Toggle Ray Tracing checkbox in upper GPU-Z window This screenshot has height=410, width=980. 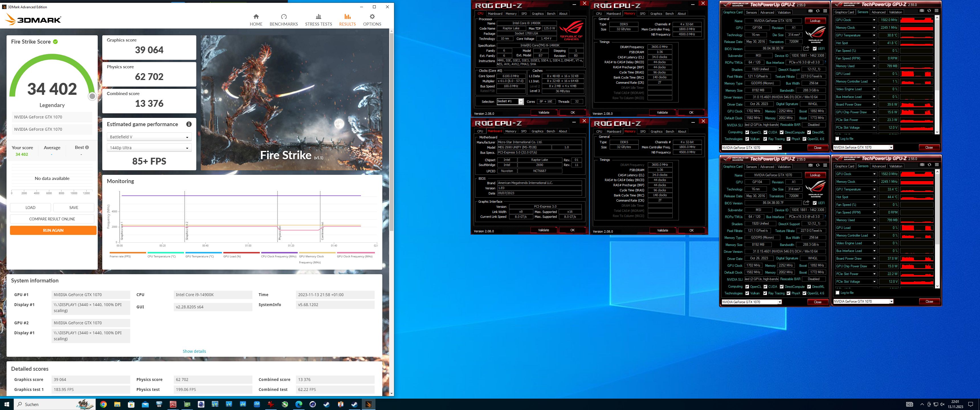(765, 139)
